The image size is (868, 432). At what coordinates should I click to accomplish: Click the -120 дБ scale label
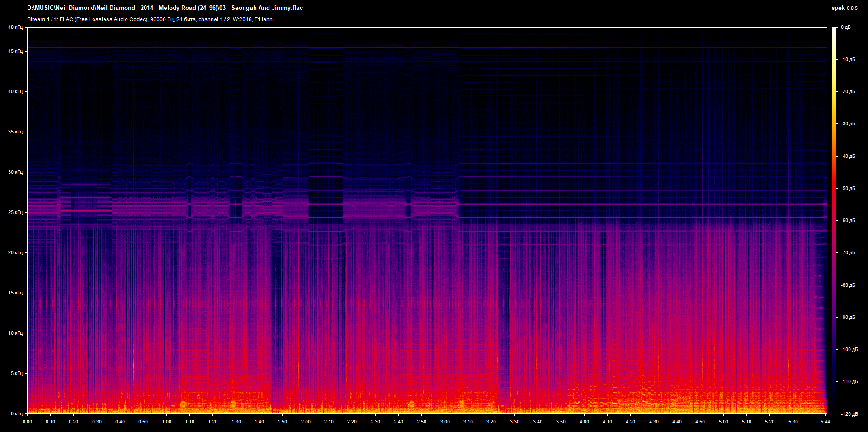point(849,414)
